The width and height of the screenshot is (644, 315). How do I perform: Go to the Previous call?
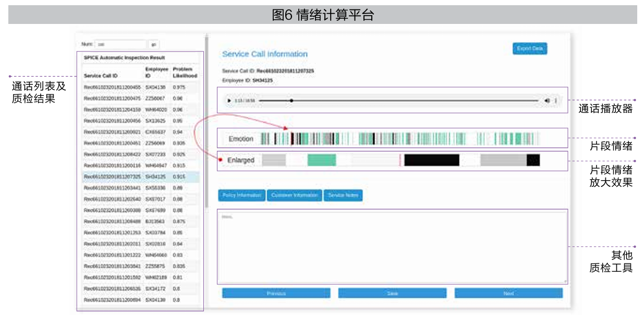276,293
